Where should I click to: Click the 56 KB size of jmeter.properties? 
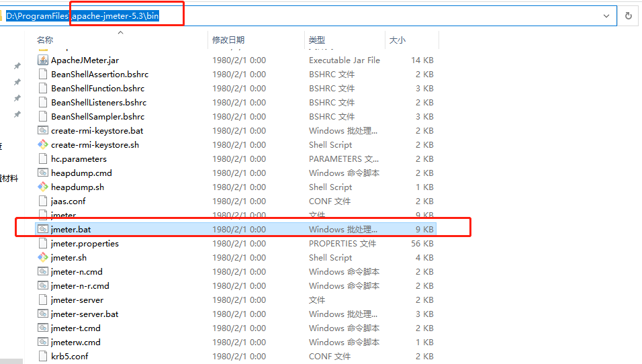pyautogui.click(x=422, y=244)
